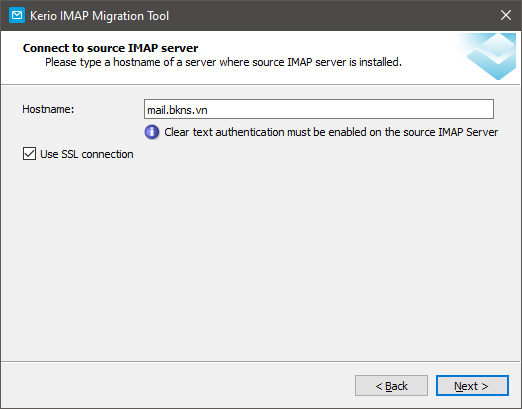Place cursor in the mail.bkns.vn text

pyautogui.click(x=177, y=110)
